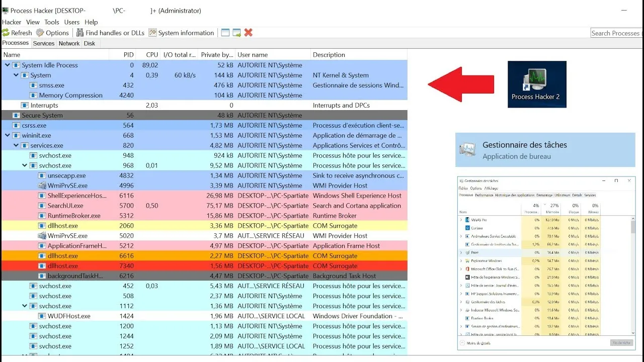This screenshot has height=362, width=644.
Task: Expand Paint row in Task Manager
Action: tap(461, 252)
